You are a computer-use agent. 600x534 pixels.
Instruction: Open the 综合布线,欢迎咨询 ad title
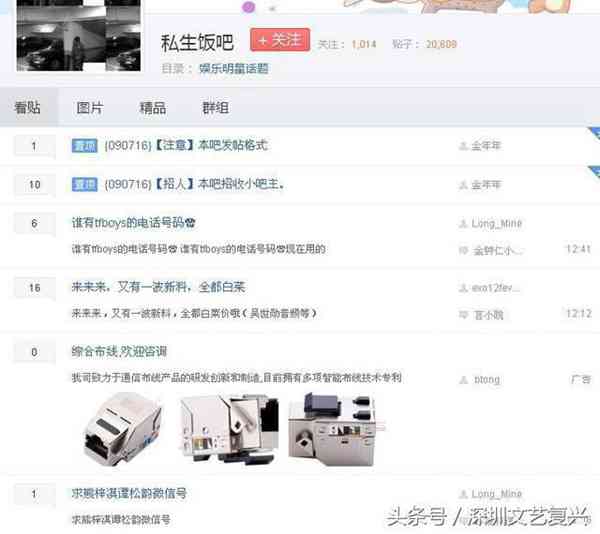coord(119,352)
